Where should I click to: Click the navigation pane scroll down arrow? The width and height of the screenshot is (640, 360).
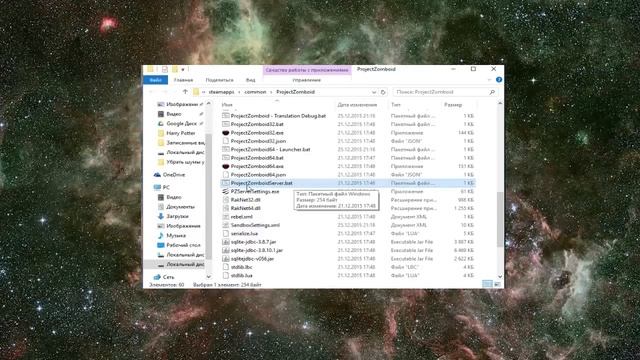point(209,277)
